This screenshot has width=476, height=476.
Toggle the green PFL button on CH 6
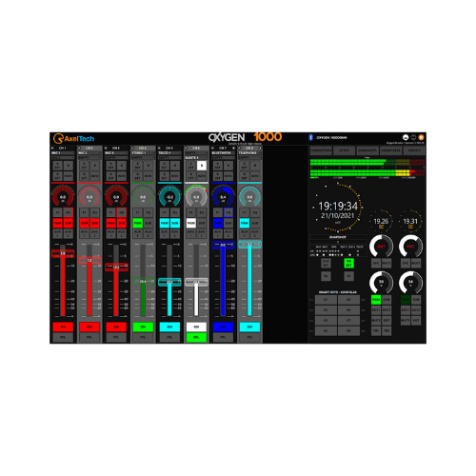pos(196,337)
